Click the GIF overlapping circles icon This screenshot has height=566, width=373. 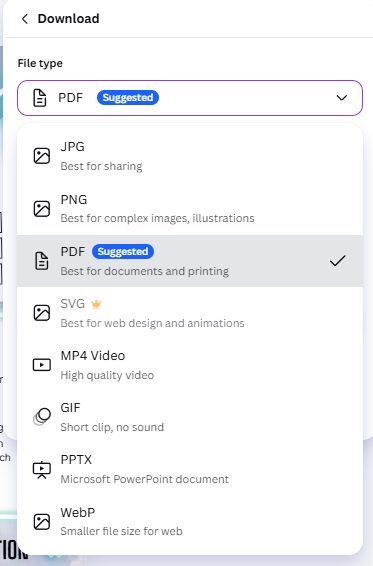[42, 417]
